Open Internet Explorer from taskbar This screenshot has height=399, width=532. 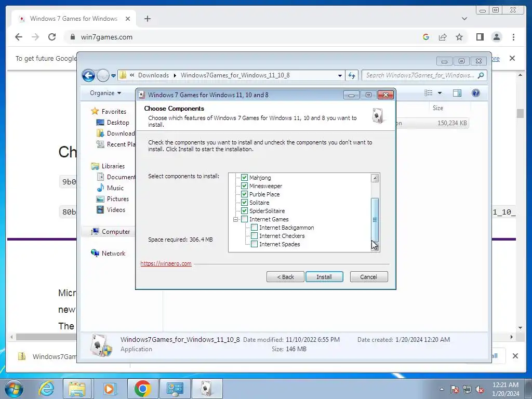(x=46, y=389)
